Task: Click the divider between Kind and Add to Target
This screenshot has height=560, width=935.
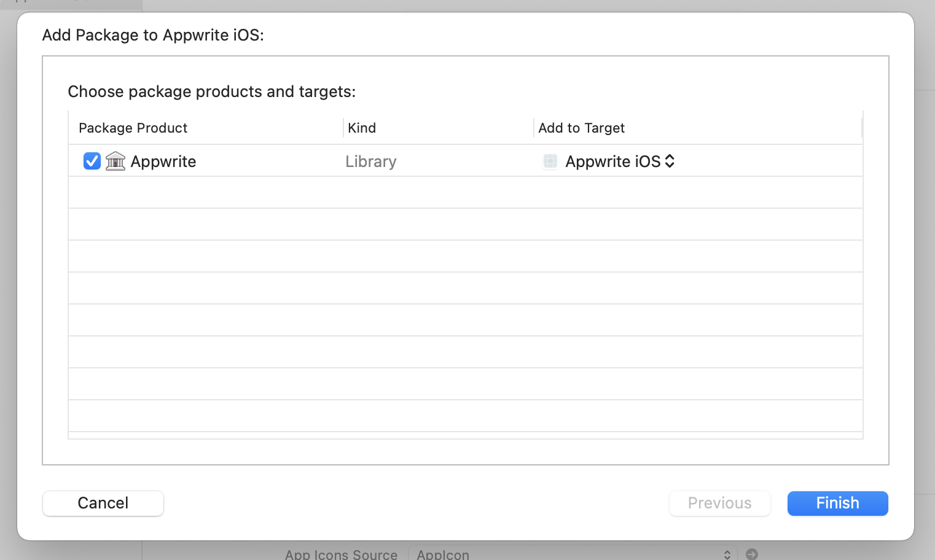Action: [534, 128]
